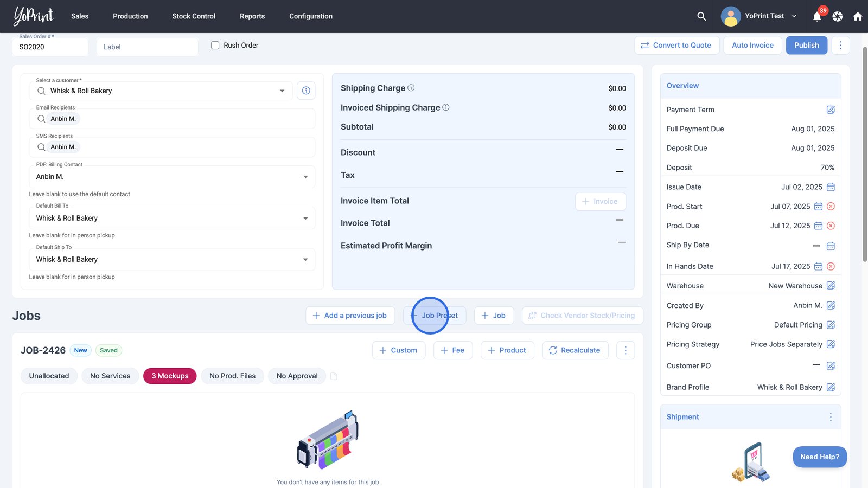Screen dimensions: 868x488
Task: Open the Ship By Date calendar
Action: [831, 246]
